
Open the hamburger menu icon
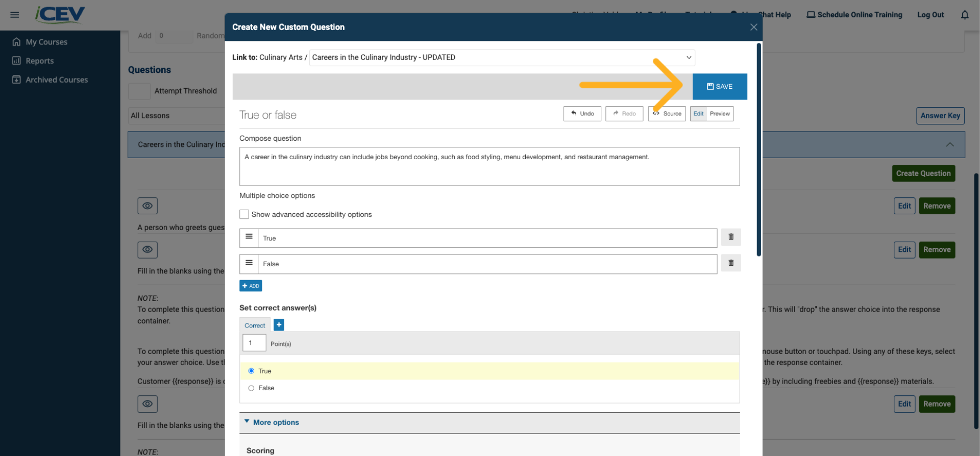coord(15,15)
